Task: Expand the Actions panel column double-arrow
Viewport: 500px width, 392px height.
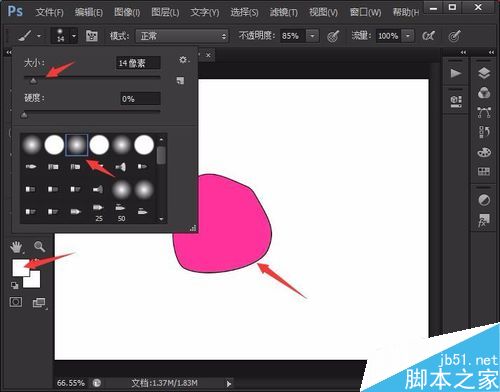Action: pyautogui.click(x=463, y=52)
